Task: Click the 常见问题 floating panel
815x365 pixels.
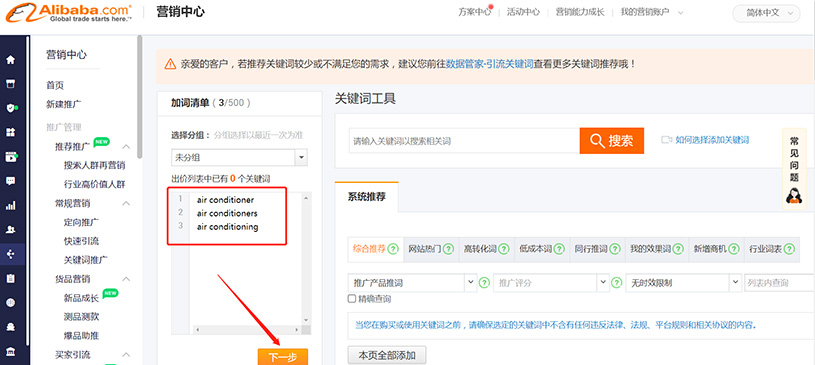Action: (x=794, y=169)
